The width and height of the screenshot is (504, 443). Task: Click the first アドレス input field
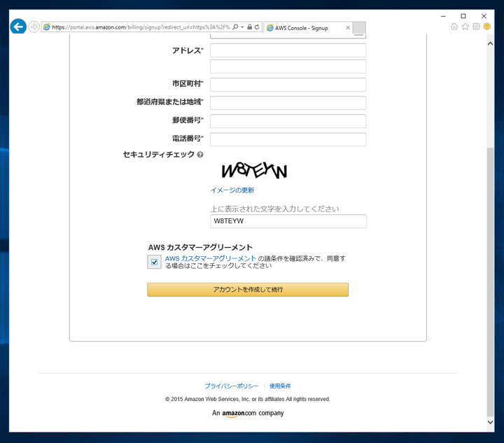coord(288,50)
